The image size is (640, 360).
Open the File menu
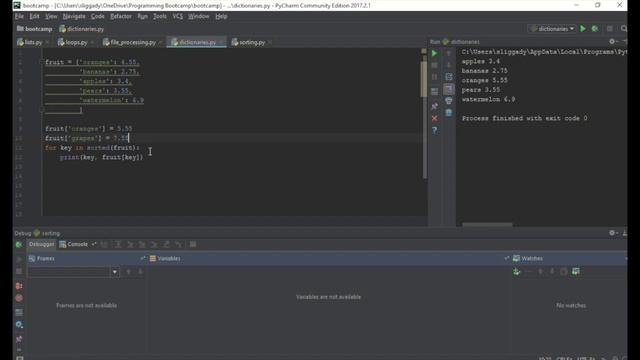click(x=19, y=16)
